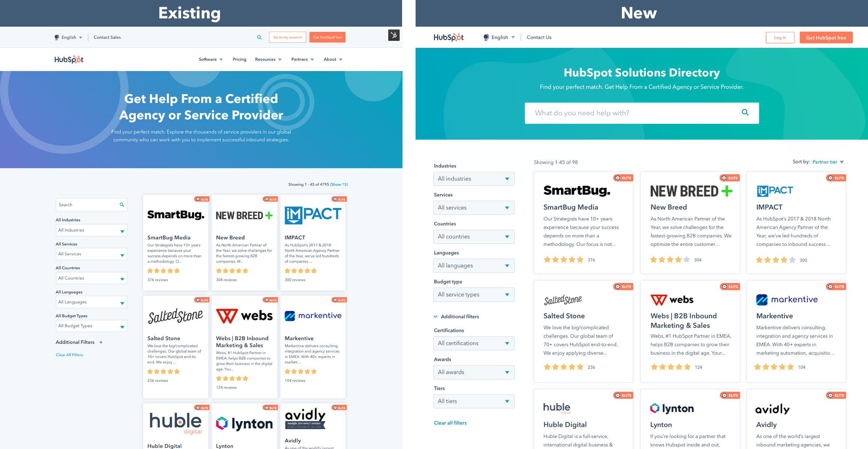Open the Huble Digital card title in New results
The height and width of the screenshot is (449, 868).
click(x=565, y=425)
